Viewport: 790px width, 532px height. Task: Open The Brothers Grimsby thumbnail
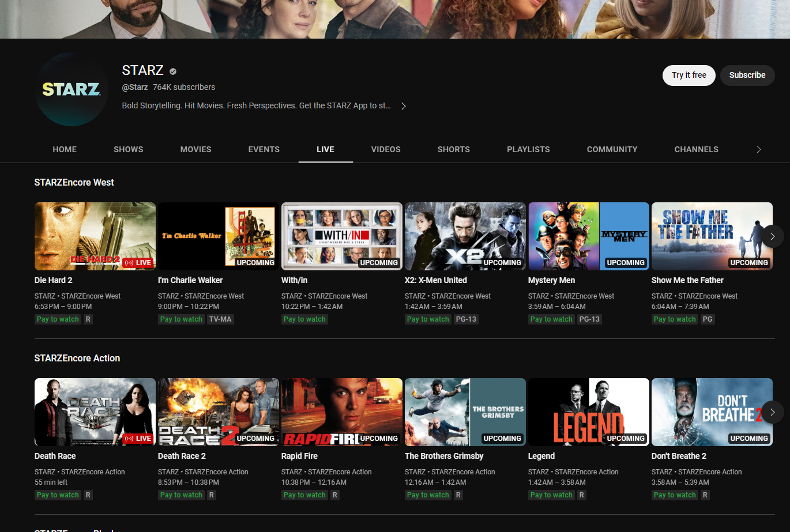tap(465, 412)
